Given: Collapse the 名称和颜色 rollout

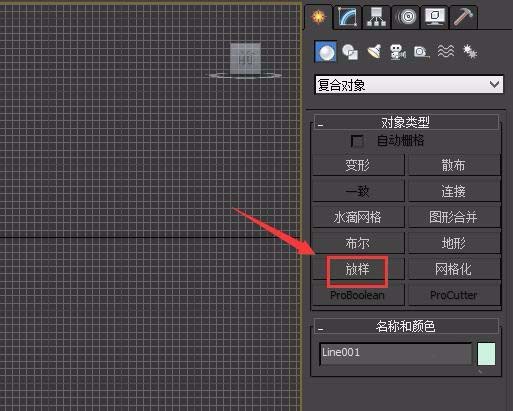Looking at the screenshot, I should pyautogui.click(x=406, y=326).
